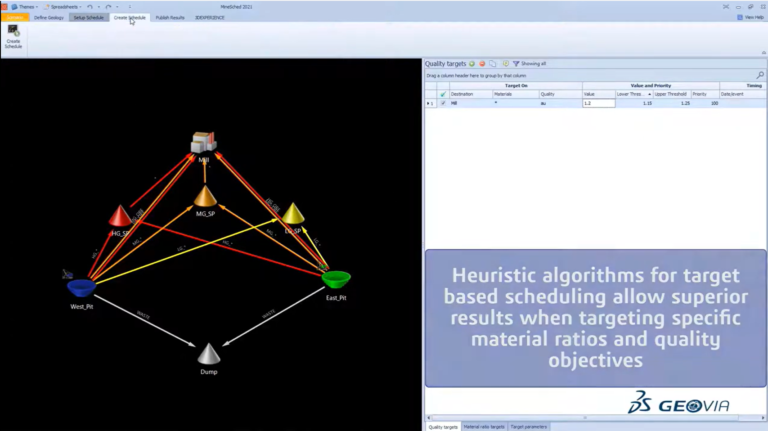Screen dimensions: 768x431
Task: Click the copy quality target icon
Action: [493, 64]
